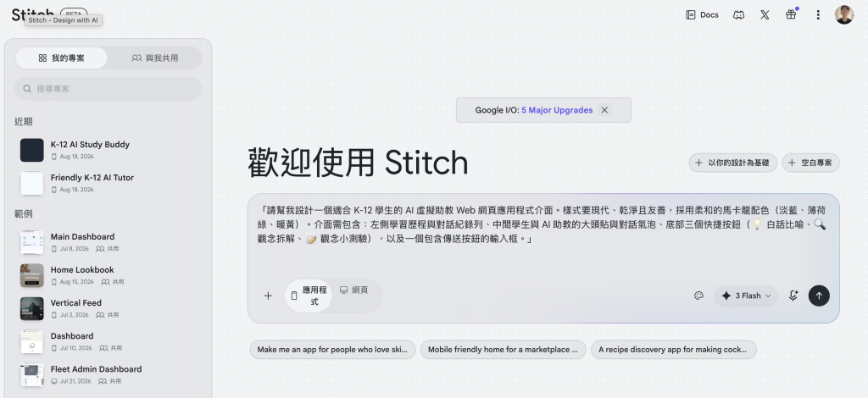Open the Dashboard example dated Jul 10
This screenshot has height=398, width=868.
(108, 342)
